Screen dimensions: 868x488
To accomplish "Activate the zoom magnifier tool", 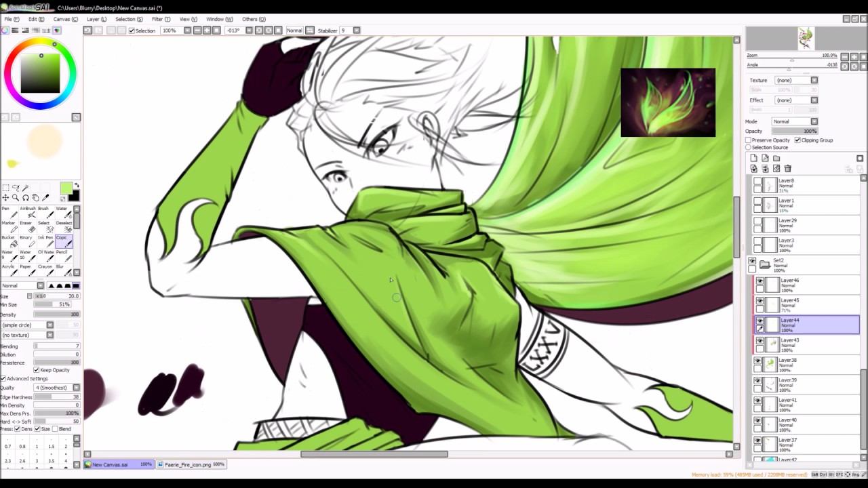I will pyautogui.click(x=16, y=198).
